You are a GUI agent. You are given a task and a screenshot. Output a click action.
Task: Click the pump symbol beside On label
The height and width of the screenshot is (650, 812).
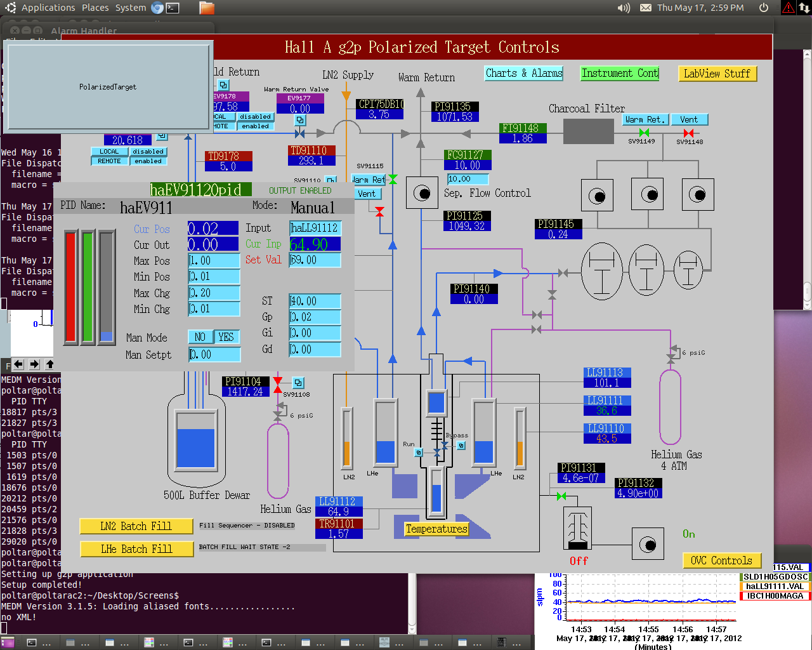[648, 544]
